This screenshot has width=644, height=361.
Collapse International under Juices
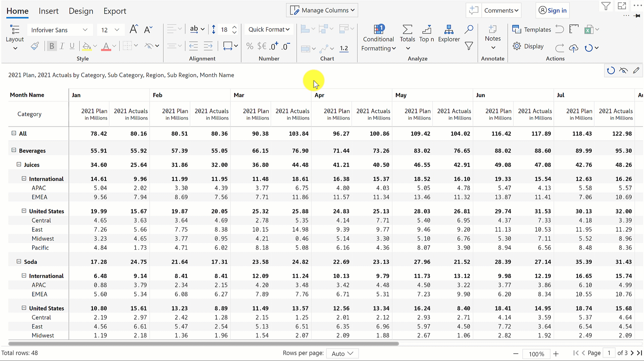point(24,178)
